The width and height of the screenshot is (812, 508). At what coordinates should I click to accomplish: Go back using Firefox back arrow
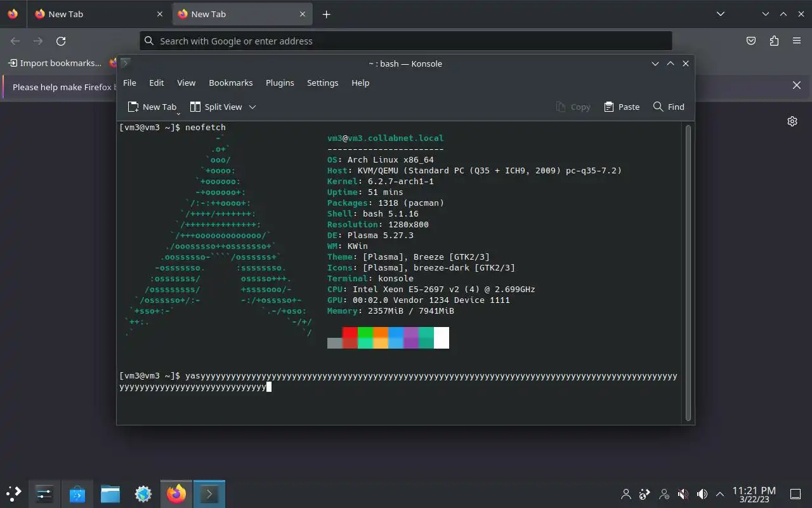(15, 41)
